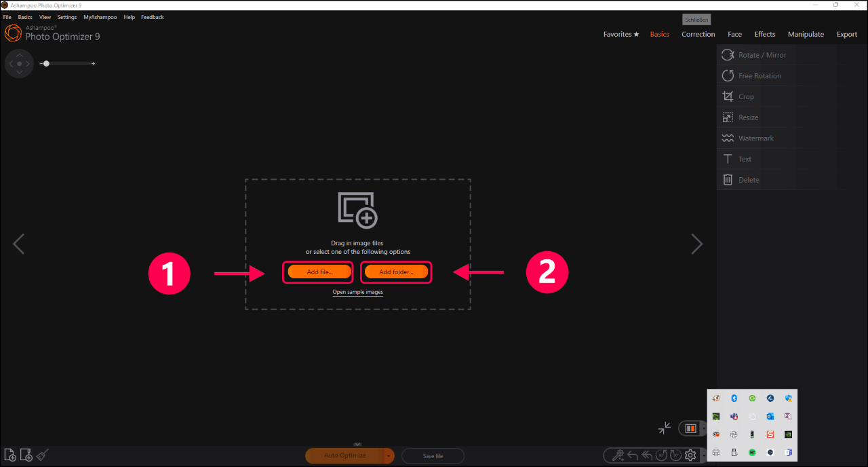This screenshot has width=868, height=467.
Task: Click the Add file... button
Action: pyautogui.click(x=320, y=272)
